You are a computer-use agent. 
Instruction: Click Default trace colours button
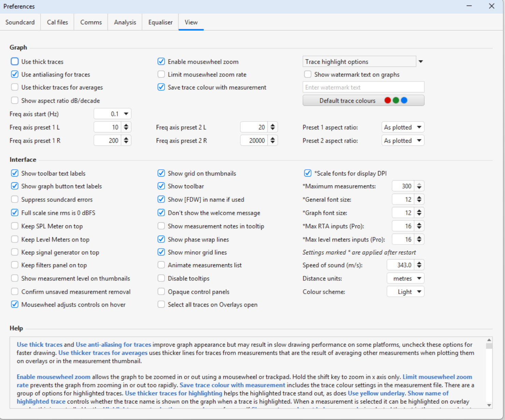coord(363,100)
